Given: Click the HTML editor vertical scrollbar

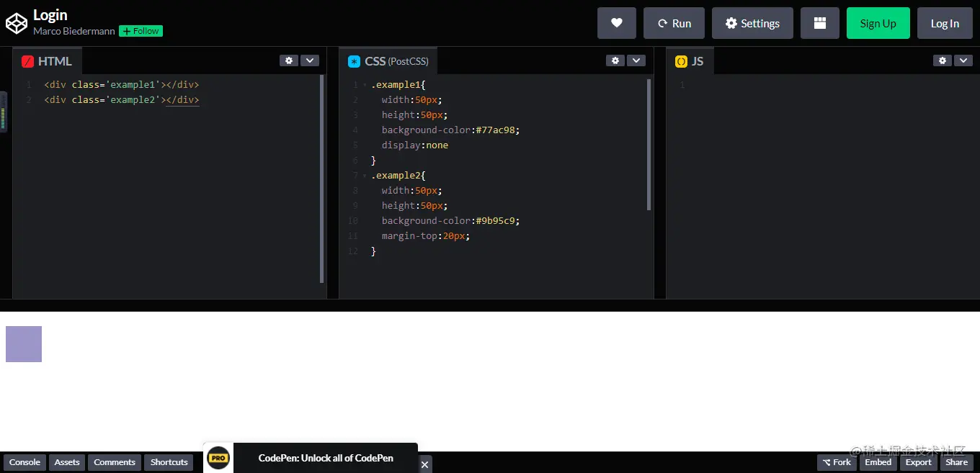Looking at the screenshot, I should click(321, 179).
